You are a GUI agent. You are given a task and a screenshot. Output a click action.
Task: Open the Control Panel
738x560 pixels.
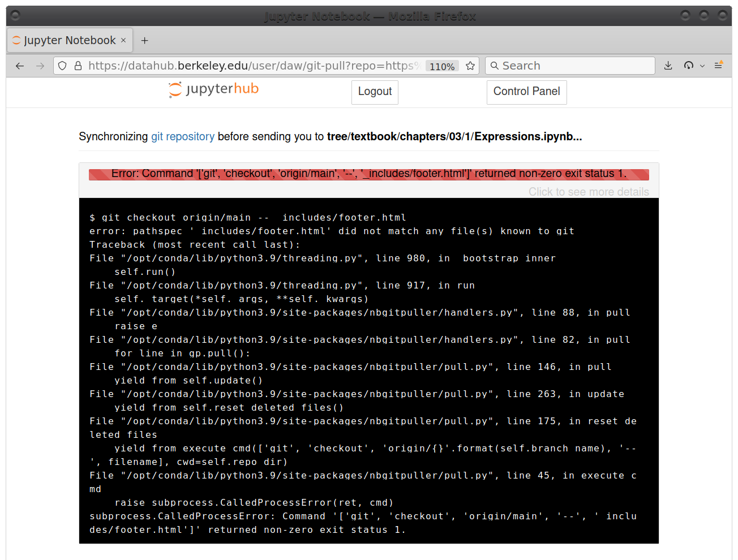(526, 92)
